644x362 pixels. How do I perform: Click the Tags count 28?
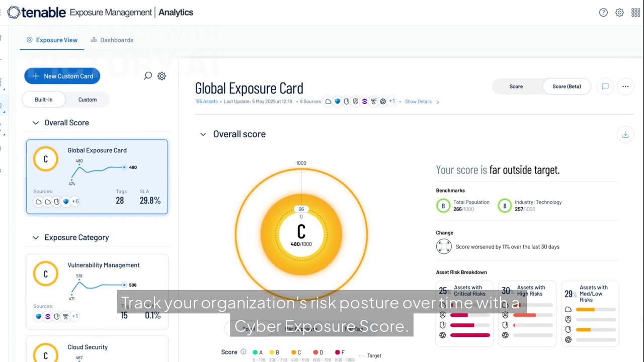coord(120,201)
